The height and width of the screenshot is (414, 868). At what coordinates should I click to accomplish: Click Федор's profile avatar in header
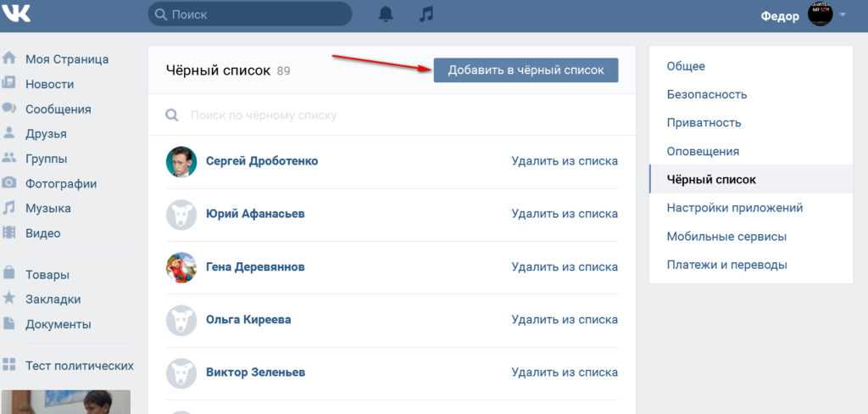(x=821, y=14)
